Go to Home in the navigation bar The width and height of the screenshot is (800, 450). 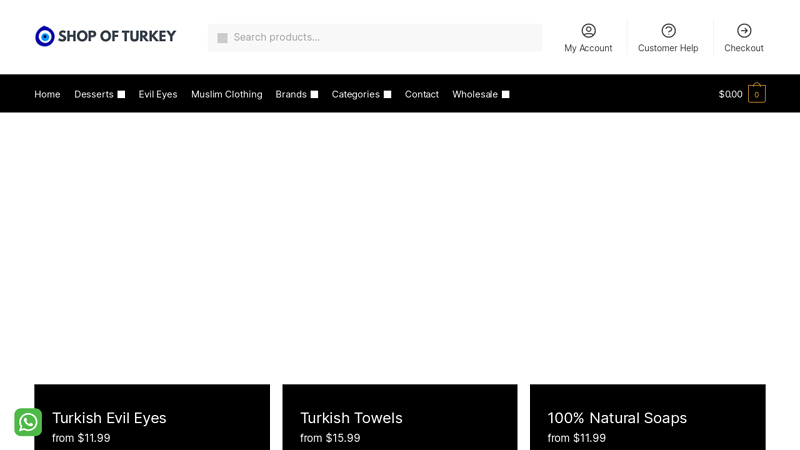tap(47, 94)
